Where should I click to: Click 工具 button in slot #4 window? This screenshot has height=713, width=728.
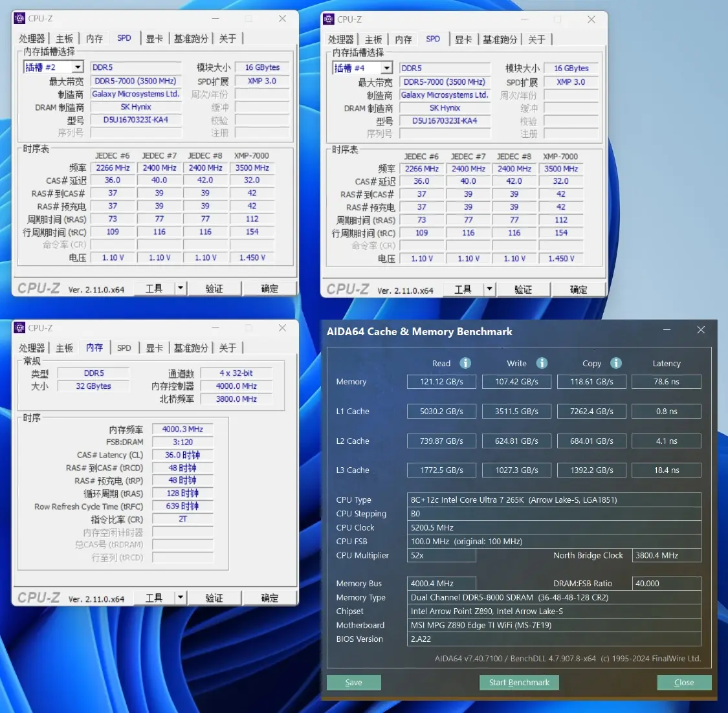pos(463,289)
